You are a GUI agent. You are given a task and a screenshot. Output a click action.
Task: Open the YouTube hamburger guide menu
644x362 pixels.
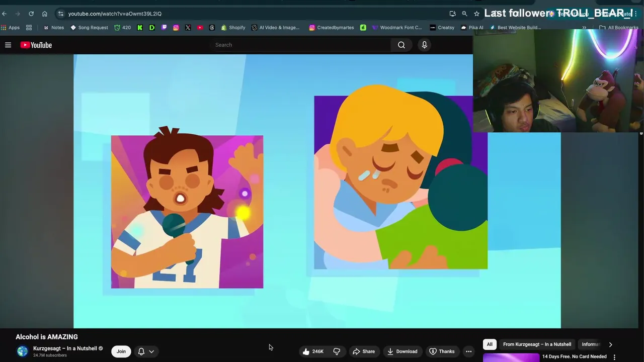click(8, 45)
